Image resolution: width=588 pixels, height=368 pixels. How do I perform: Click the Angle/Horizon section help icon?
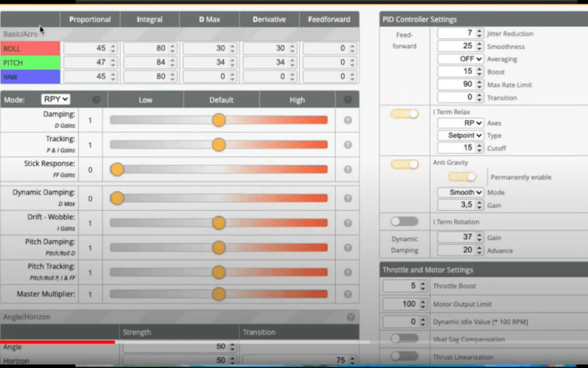coord(351,317)
